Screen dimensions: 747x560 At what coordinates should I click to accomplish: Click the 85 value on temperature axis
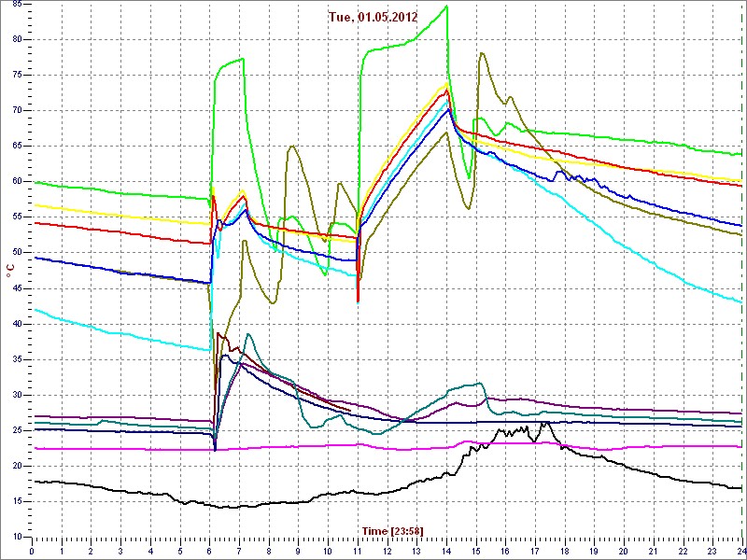click(x=18, y=38)
